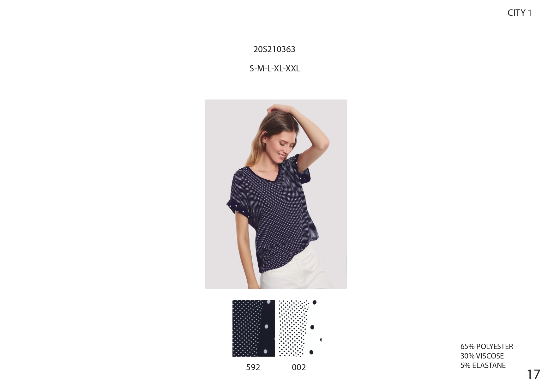
Task: Select the "5% ELASTANE" composition line
Action: pos(483,365)
